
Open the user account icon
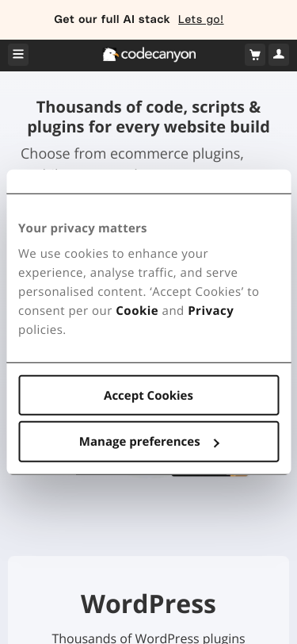[x=279, y=55]
